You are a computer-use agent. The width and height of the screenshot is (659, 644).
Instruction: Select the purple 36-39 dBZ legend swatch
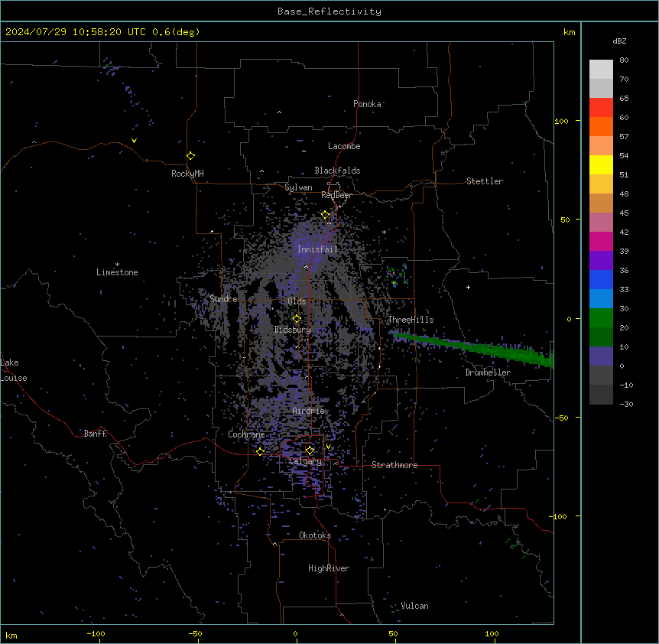(601, 261)
